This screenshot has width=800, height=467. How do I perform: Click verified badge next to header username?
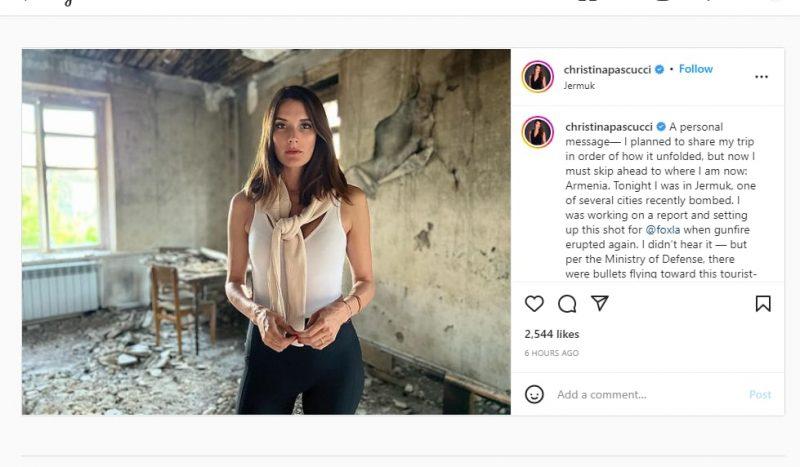click(x=660, y=70)
